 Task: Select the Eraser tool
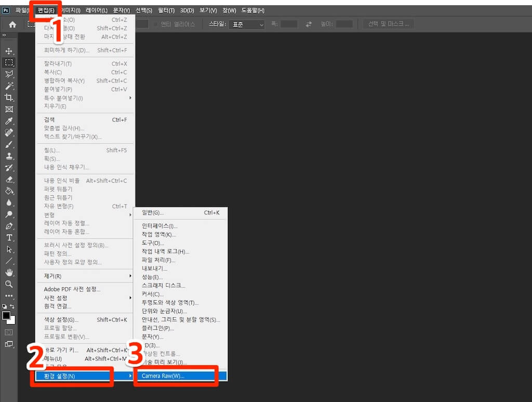9,180
